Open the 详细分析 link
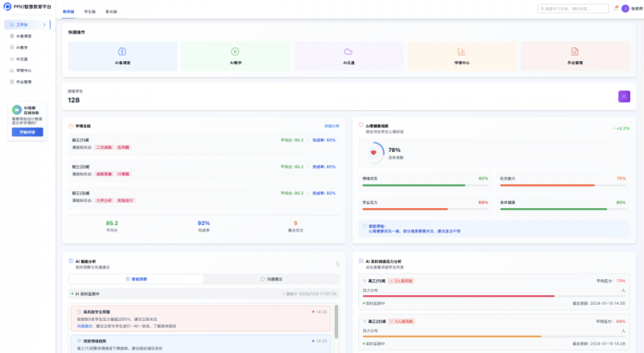Viewport: 644px width, 353px height. click(x=331, y=126)
